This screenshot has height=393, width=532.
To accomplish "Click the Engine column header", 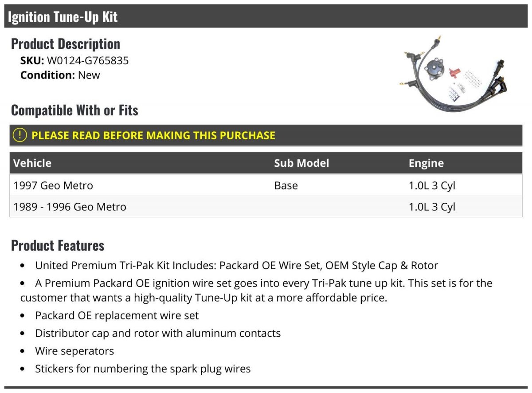I will coord(426,163).
